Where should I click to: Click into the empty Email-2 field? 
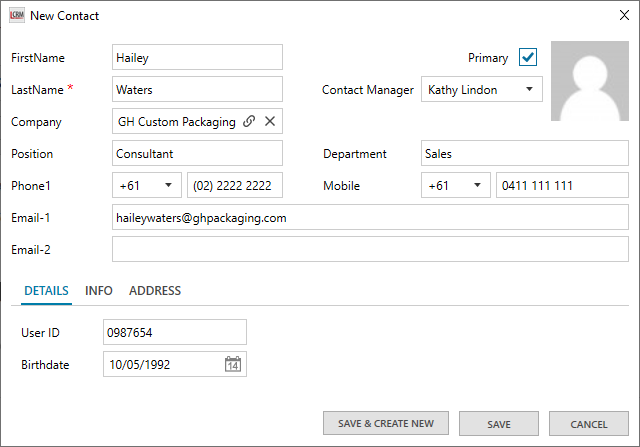point(370,250)
